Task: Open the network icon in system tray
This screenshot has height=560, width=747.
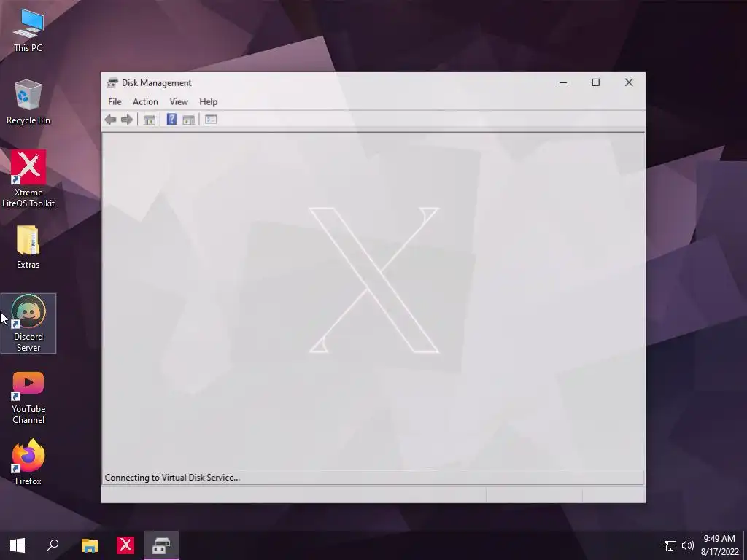Action: pos(670,545)
